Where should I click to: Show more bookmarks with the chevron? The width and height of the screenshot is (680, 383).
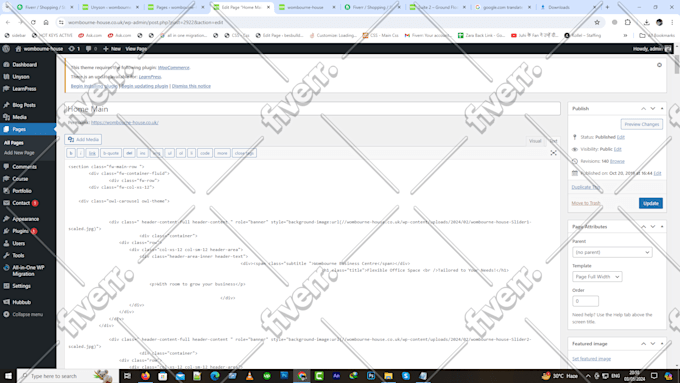tap(625, 36)
